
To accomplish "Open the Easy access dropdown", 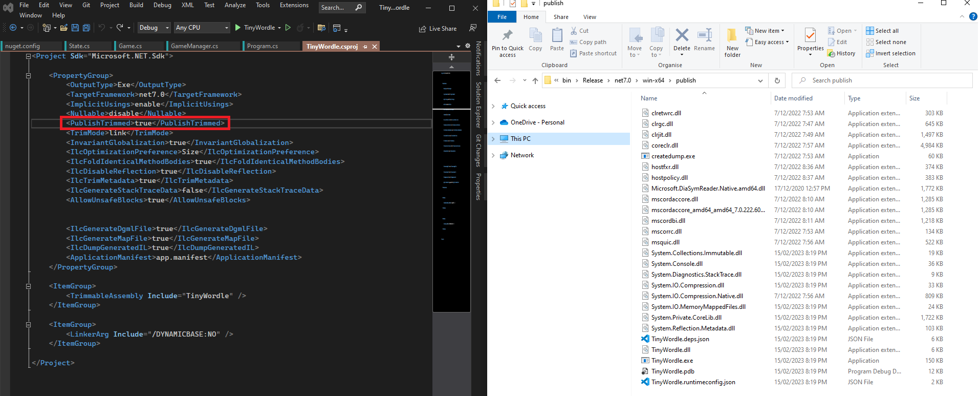I will point(767,42).
